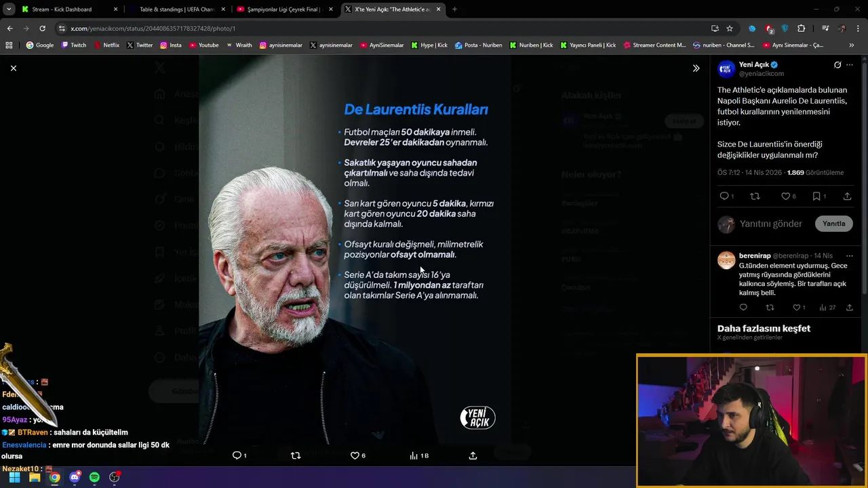Switch to the Table & standings UEFA tab
868x488 pixels.
(x=176, y=9)
